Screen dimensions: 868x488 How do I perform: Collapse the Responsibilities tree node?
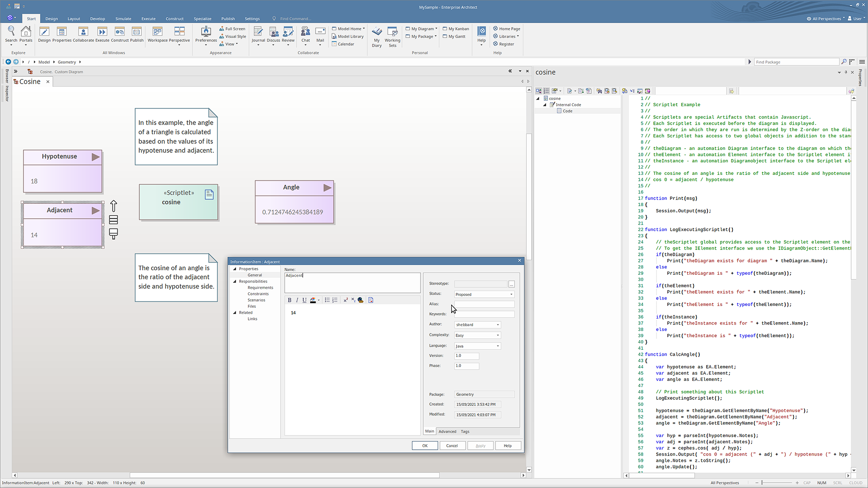pos(235,282)
